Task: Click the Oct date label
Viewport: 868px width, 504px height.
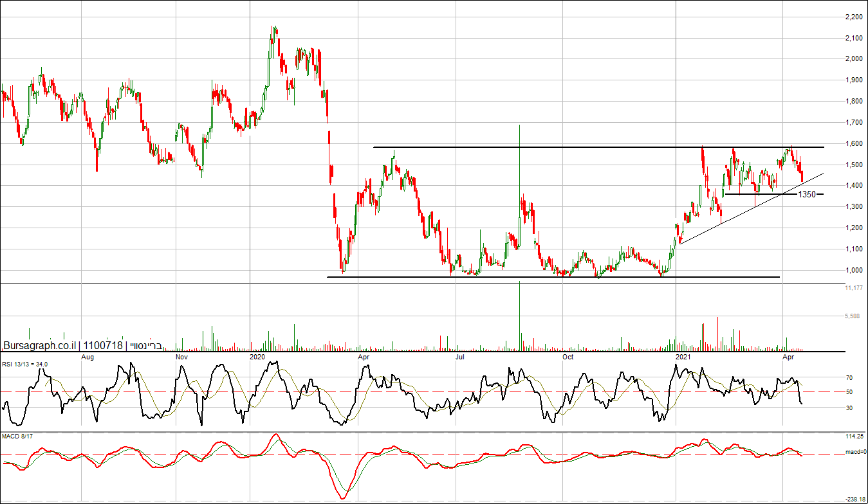Action: (x=568, y=356)
